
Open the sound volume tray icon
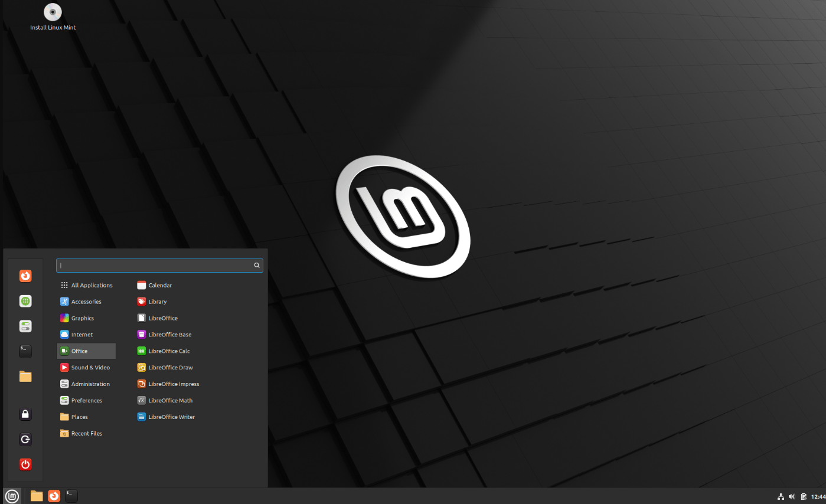coord(792,496)
